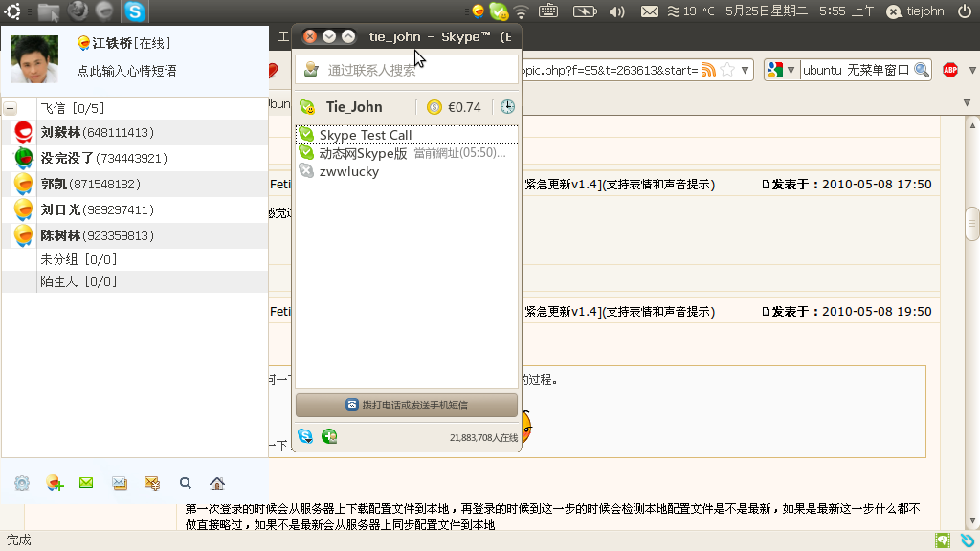
Task: Click the Adblock Plus ABP icon
Action: (x=950, y=70)
